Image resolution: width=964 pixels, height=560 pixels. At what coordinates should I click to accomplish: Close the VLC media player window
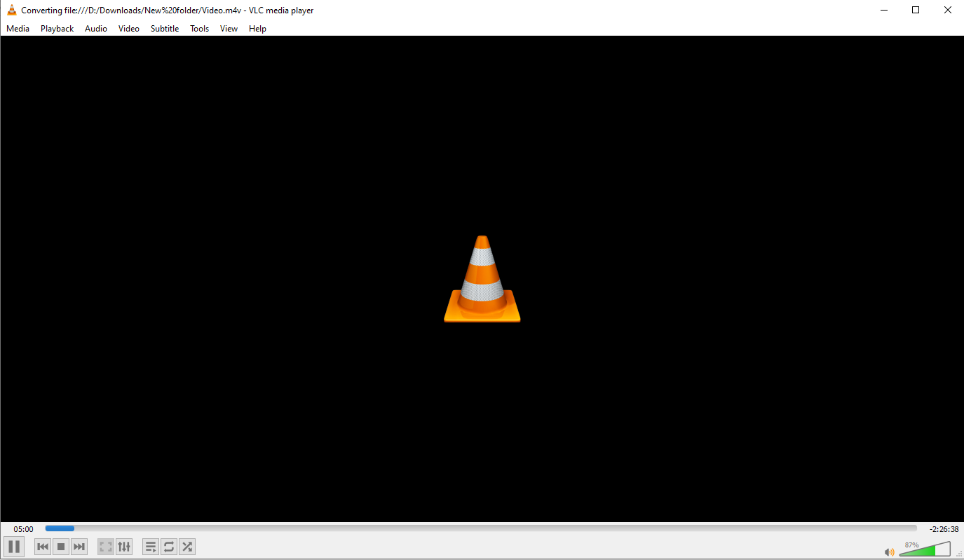point(948,10)
